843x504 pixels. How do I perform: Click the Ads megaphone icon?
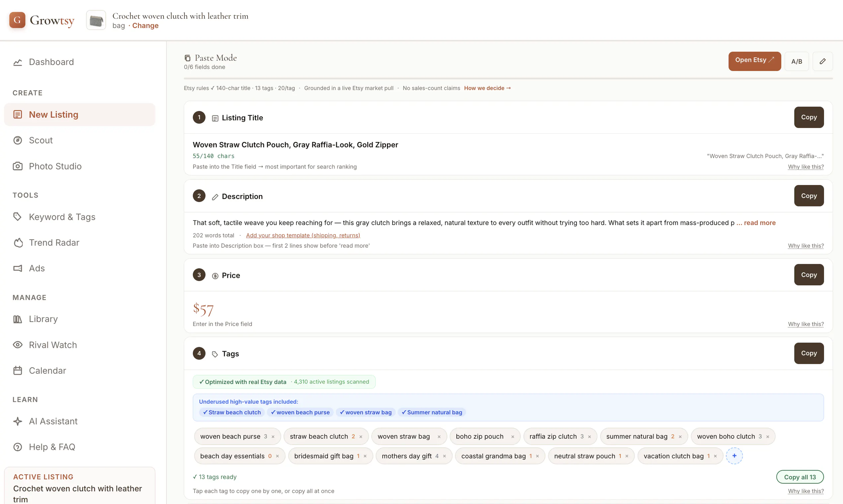point(18,268)
